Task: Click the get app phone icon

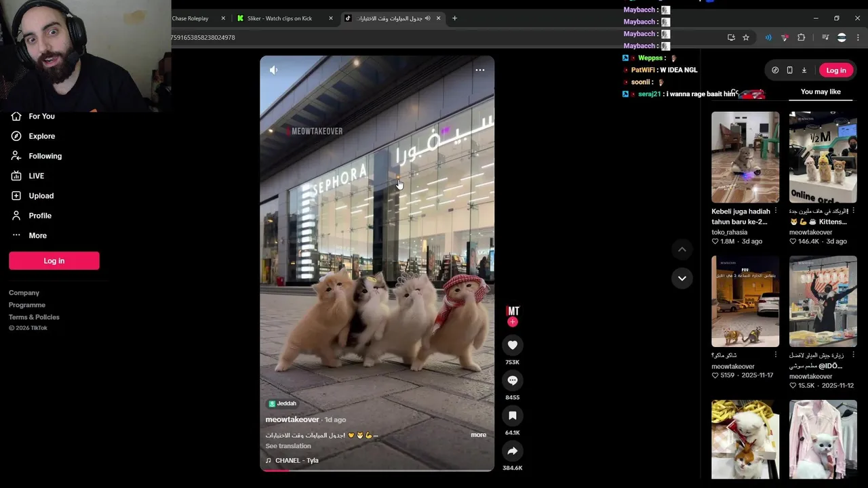Action: point(790,70)
